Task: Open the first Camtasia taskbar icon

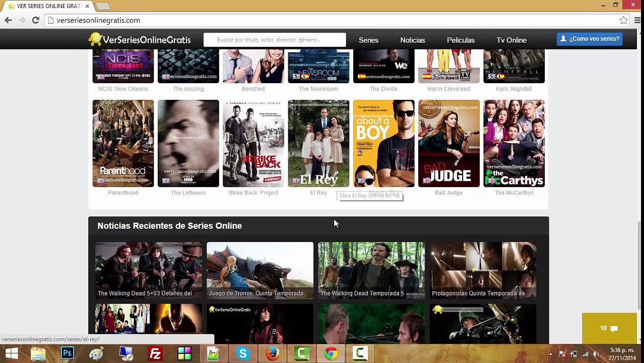Action: (x=301, y=354)
